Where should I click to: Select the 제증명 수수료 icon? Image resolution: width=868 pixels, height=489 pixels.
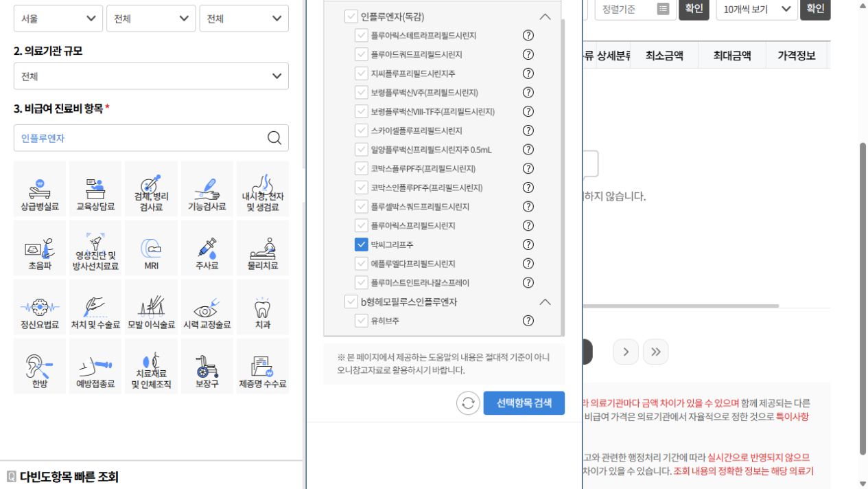[x=263, y=366]
